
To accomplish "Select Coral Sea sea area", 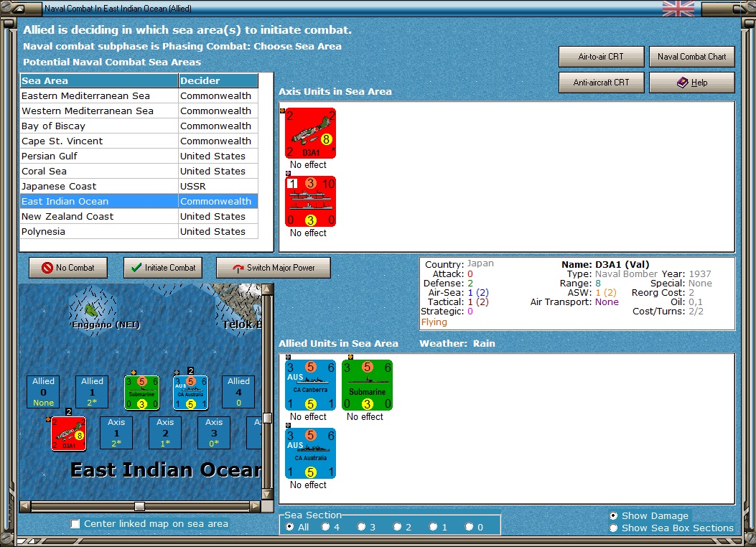I will point(139,171).
